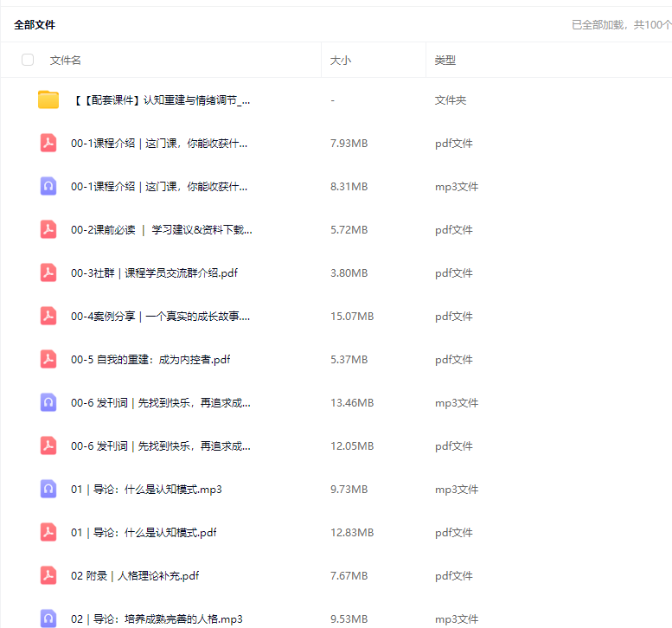
Task: Click the PDF icon beside 00-3社群 file
Action: [48, 272]
